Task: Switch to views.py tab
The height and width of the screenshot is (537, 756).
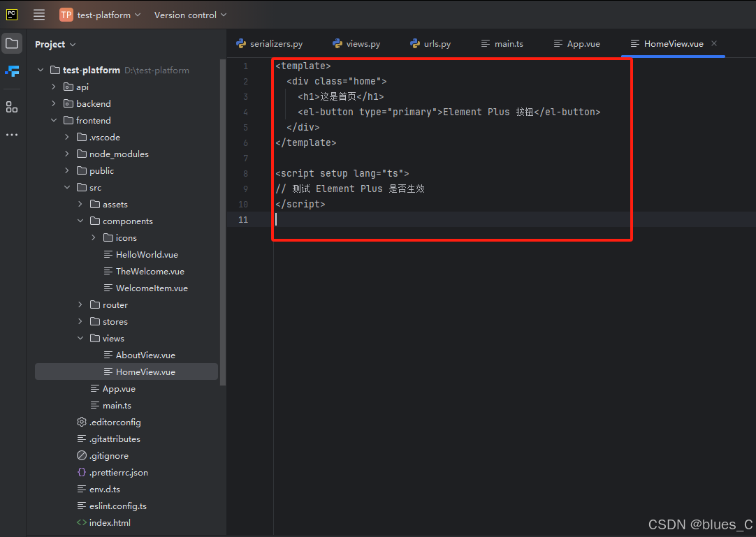Action: [356, 43]
